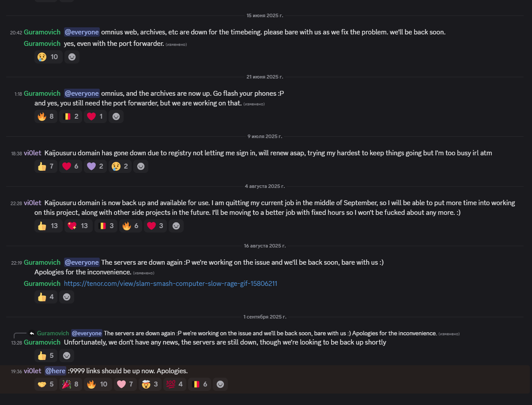Jump to the replied Guramovich message preview

(x=247, y=333)
